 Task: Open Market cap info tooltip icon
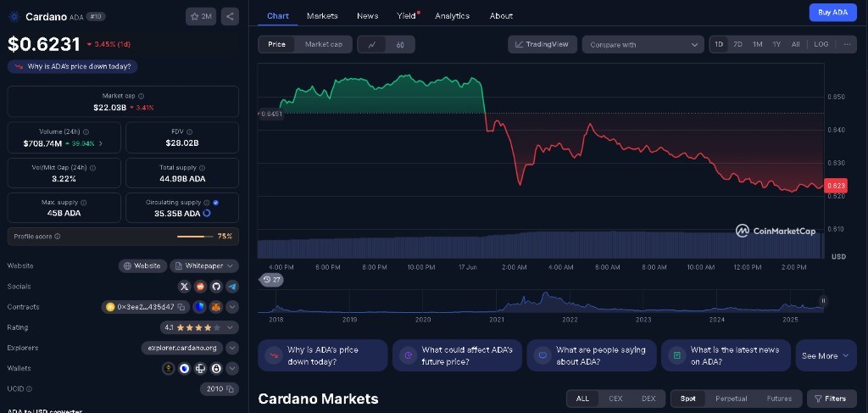(142, 96)
